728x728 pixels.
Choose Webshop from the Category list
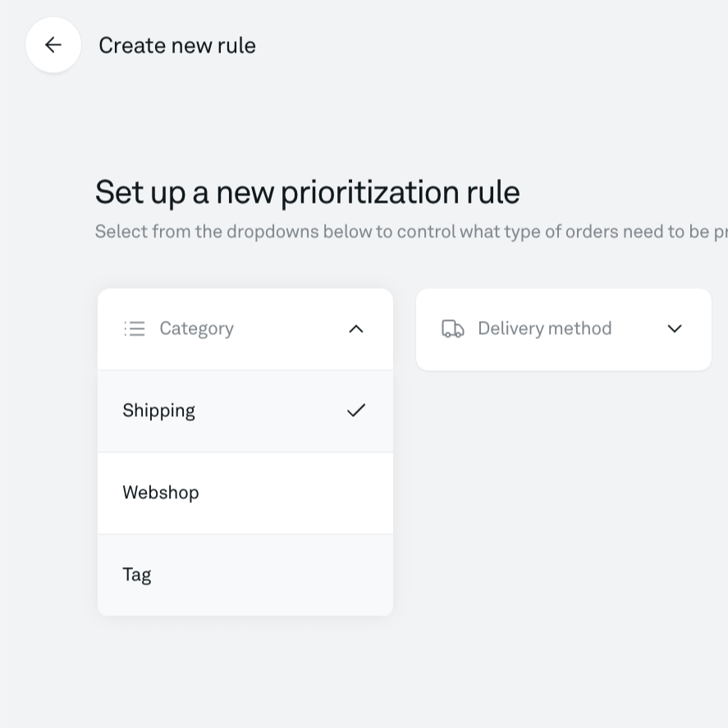[x=245, y=493]
